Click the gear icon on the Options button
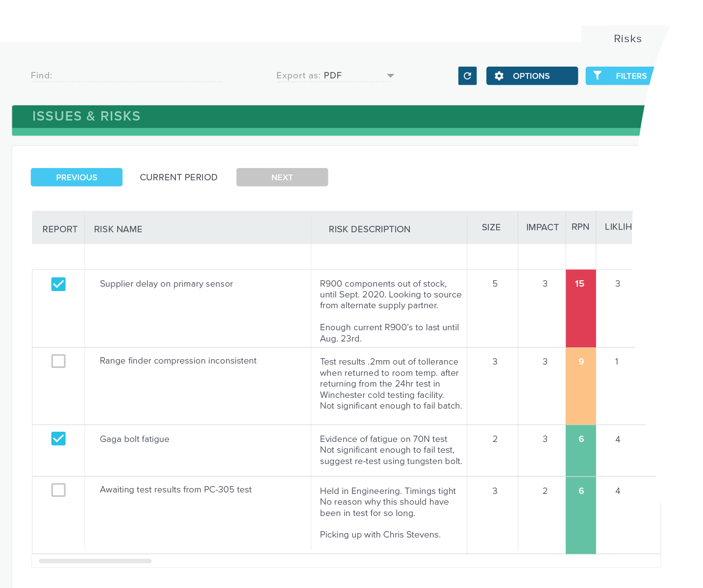703x588 pixels. [499, 76]
